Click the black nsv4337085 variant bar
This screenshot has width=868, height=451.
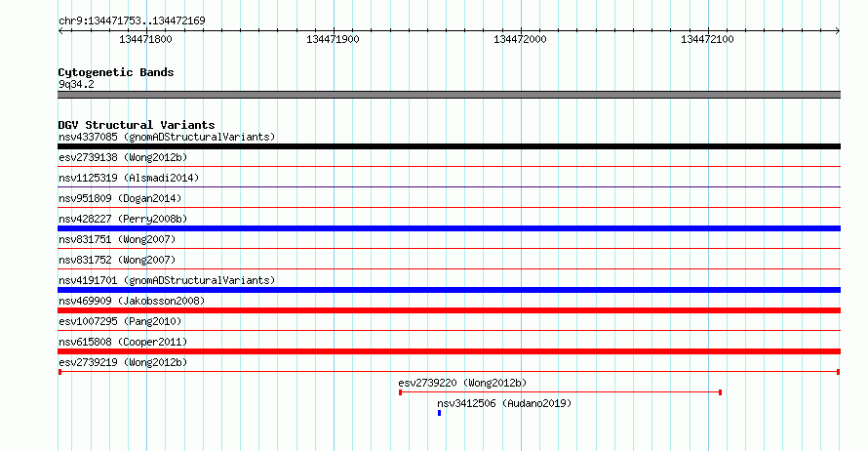pyautogui.click(x=449, y=146)
